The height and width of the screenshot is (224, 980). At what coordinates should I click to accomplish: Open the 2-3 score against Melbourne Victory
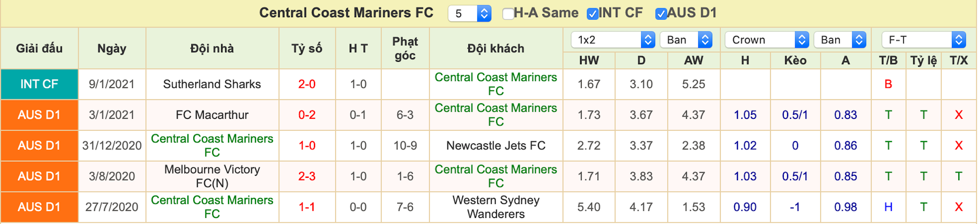pyautogui.click(x=307, y=176)
